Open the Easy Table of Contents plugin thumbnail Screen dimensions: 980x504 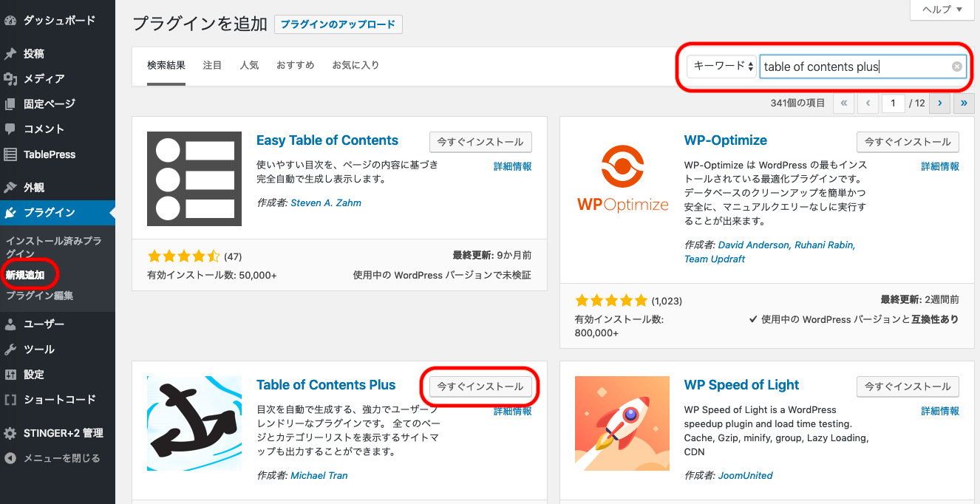(194, 179)
